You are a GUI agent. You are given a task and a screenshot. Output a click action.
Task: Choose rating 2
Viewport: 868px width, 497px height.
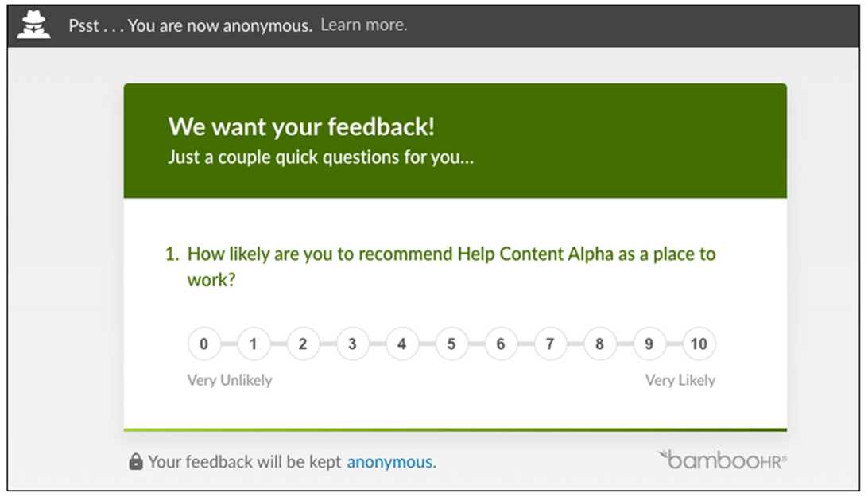pyautogui.click(x=303, y=344)
